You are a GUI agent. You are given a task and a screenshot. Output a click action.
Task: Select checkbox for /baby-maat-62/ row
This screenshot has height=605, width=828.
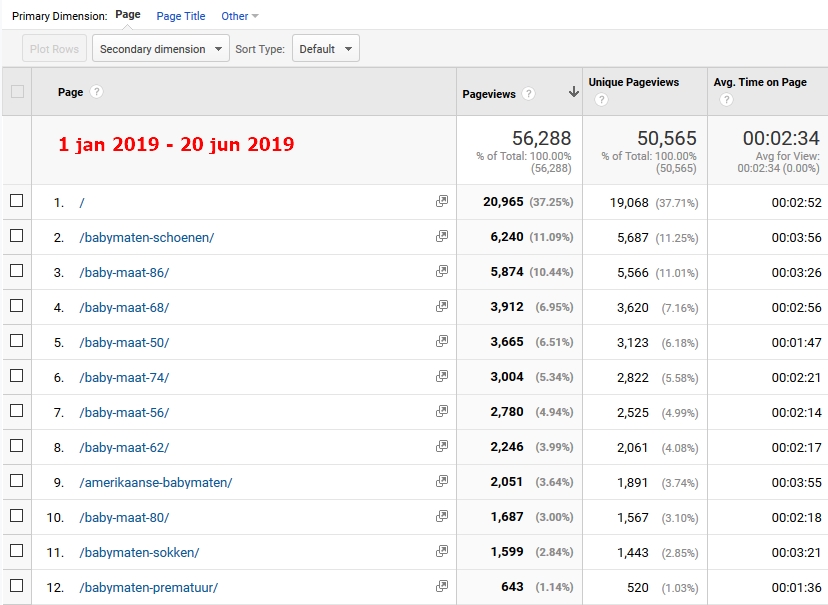(x=17, y=446)
